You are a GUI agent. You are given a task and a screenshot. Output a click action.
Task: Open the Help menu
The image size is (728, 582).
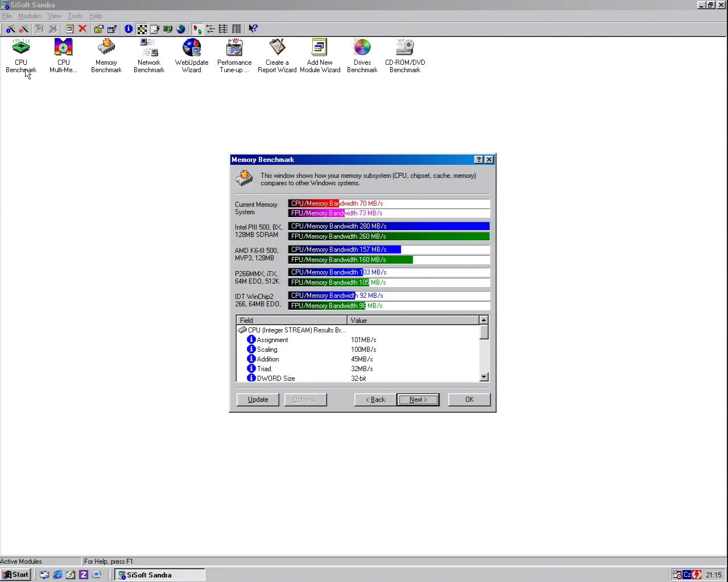click(x=96, y=16)
